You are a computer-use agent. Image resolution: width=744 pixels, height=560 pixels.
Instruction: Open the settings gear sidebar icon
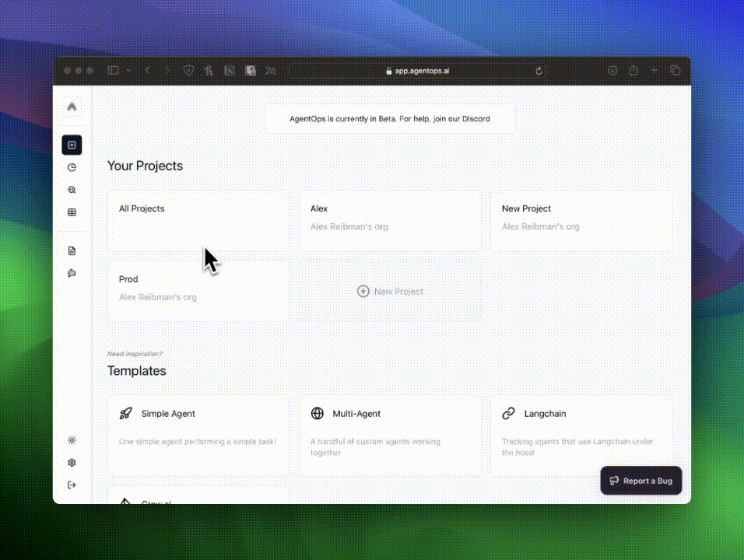[72, 462]
